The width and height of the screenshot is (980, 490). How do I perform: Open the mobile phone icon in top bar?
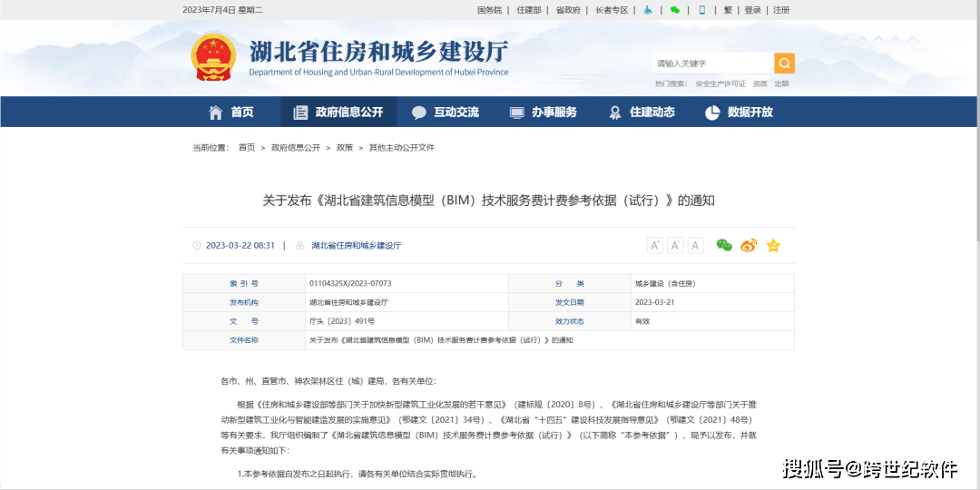(702, 10)
